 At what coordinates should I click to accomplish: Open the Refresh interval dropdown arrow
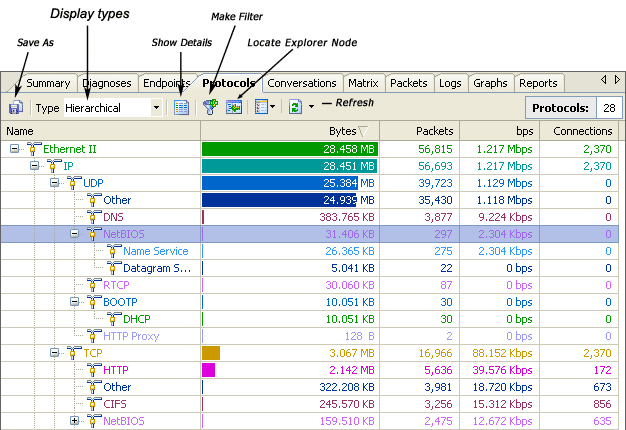pos(311,107)
